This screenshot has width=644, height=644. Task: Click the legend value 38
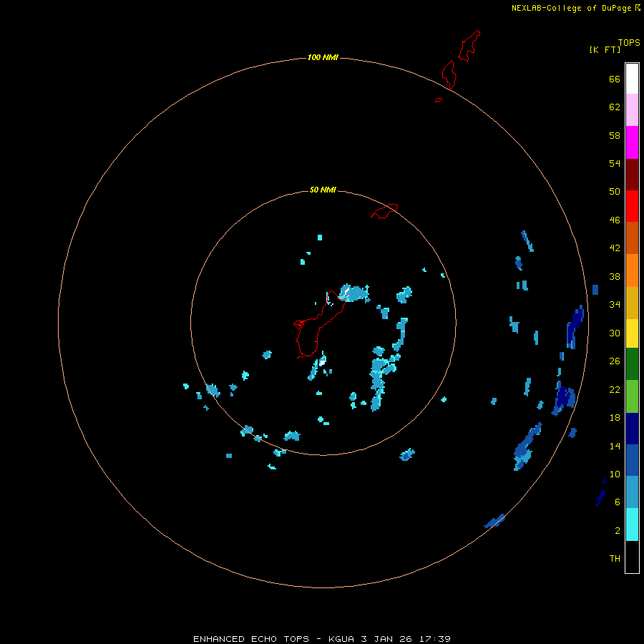click(615, 276)
